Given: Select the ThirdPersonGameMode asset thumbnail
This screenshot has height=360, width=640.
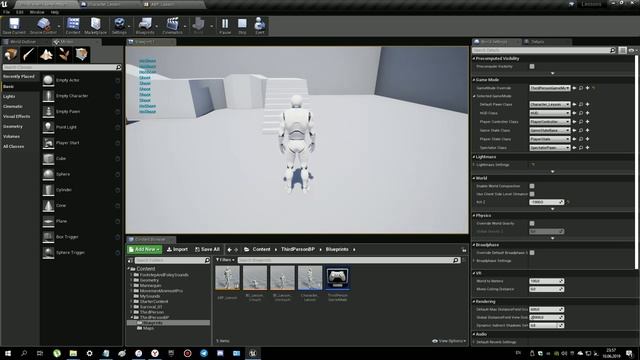Looking at the screenshot, I should point(338,278).
